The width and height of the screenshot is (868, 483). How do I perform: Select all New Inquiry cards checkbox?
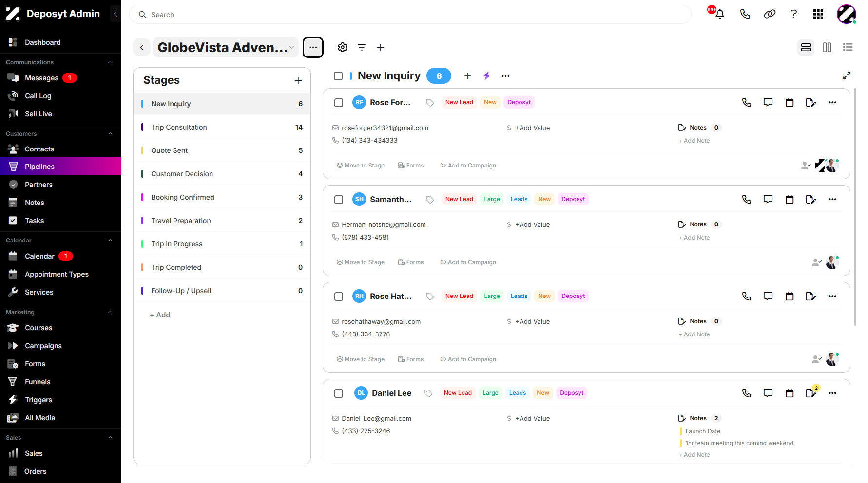point(338,76)
